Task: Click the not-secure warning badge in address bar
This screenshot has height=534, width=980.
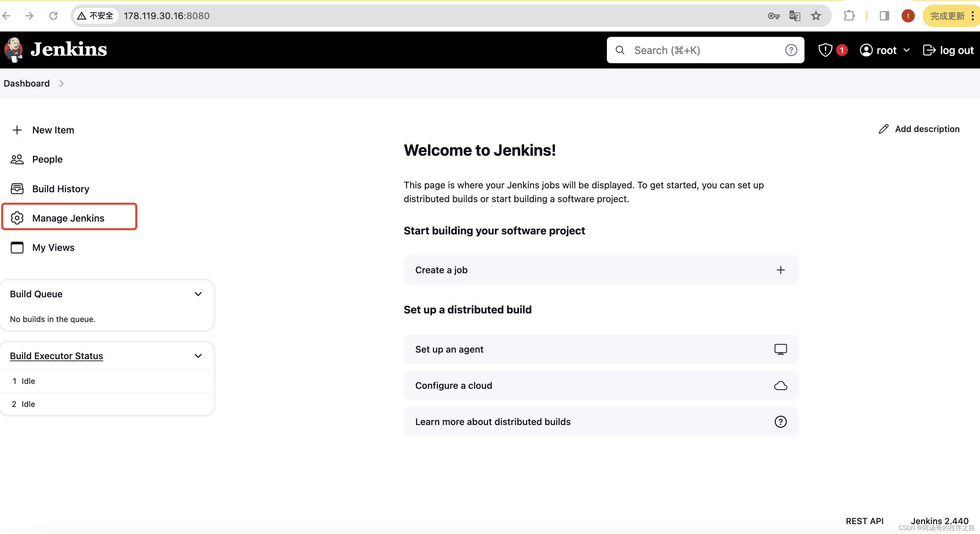Action: pyautogui.click(x=95, y=15)
